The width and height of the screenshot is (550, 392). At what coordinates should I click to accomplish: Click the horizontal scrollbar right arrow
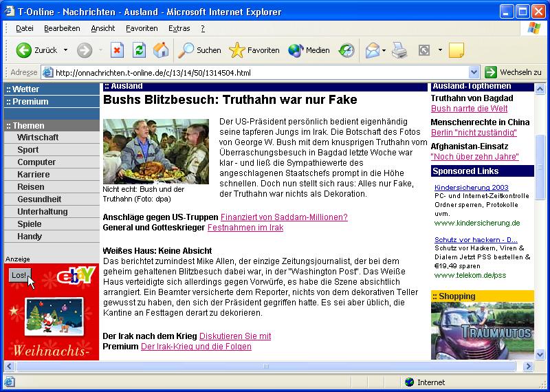click(x=528, y=367)
